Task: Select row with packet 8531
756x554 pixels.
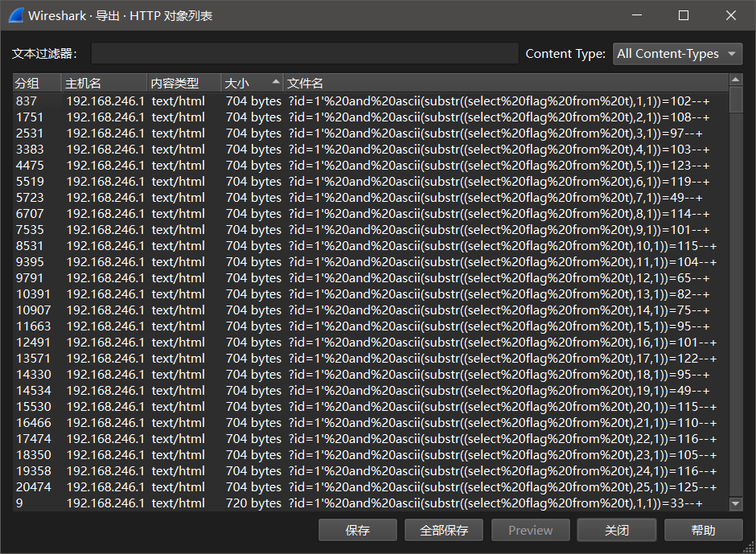Action: pos(370,246)
